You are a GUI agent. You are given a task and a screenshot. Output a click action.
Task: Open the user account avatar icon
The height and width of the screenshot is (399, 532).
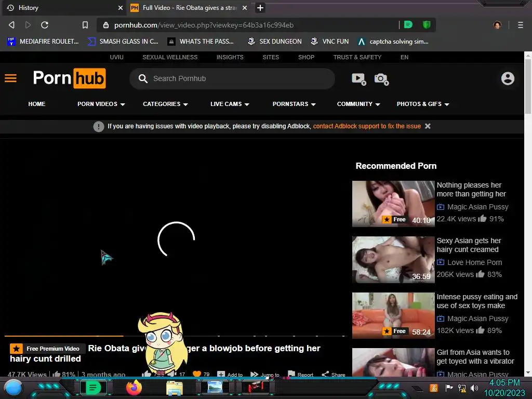click(x=508, y=78)
